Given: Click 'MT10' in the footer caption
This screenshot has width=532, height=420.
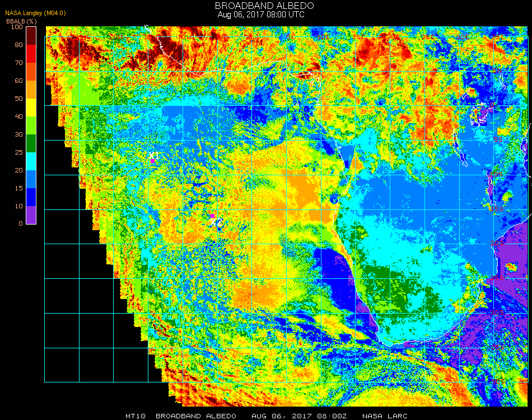Looking at the screenshot, I should pyautogui.click(x=136, y=416).
